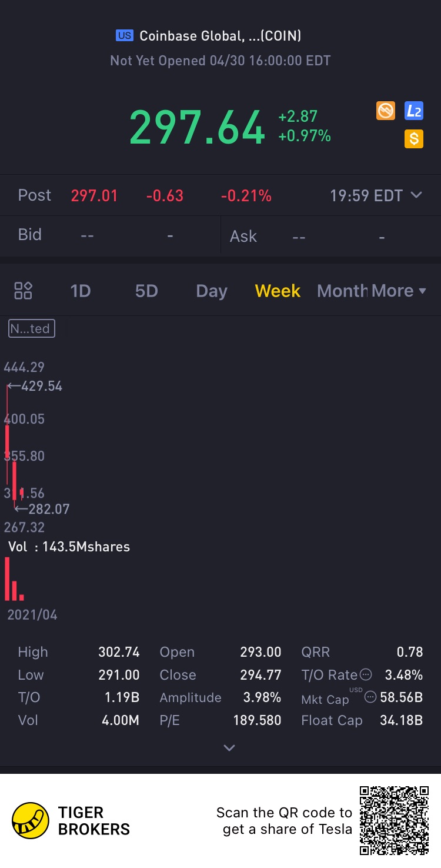This screenshot has height=868, width=441.
Task: Tap the blue L2 Level 2 icon
Action: coord(414,111)
